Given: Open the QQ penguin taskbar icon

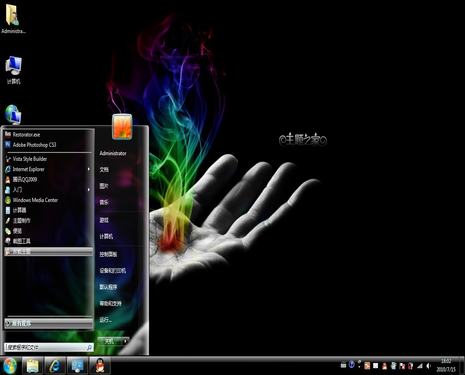Looking at the screenshot, I should [100, 366].
